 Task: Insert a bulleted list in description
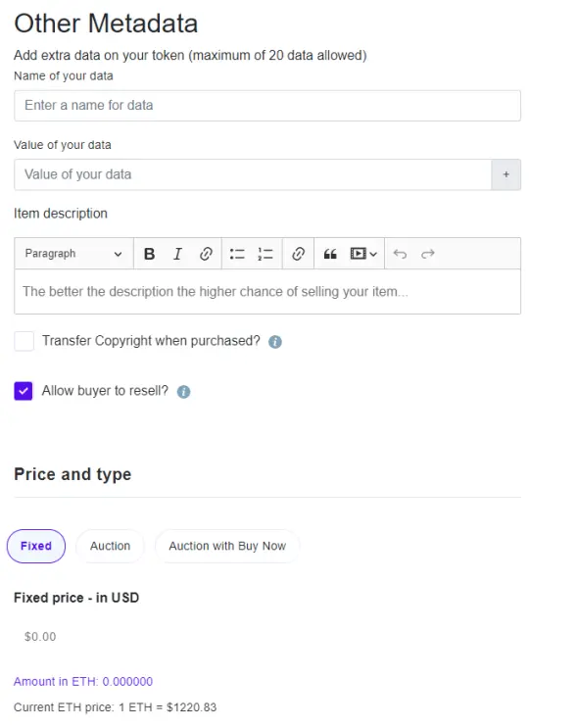click(x=237, y=254)
